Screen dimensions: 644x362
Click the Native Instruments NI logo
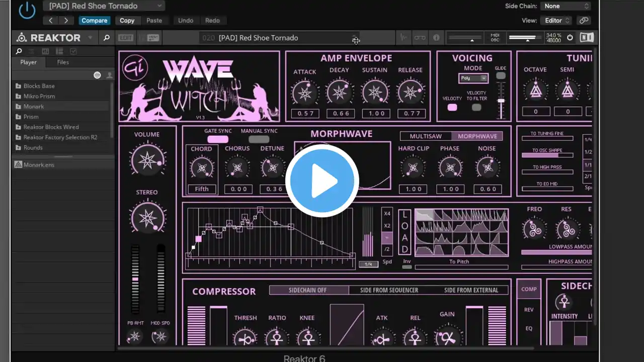click(x=587, y=38)
